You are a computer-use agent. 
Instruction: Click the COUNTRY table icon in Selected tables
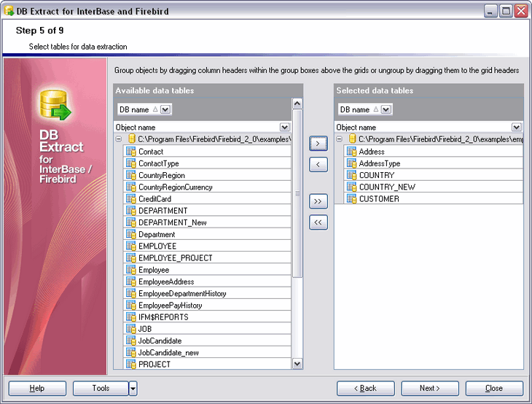coord(352,175)
